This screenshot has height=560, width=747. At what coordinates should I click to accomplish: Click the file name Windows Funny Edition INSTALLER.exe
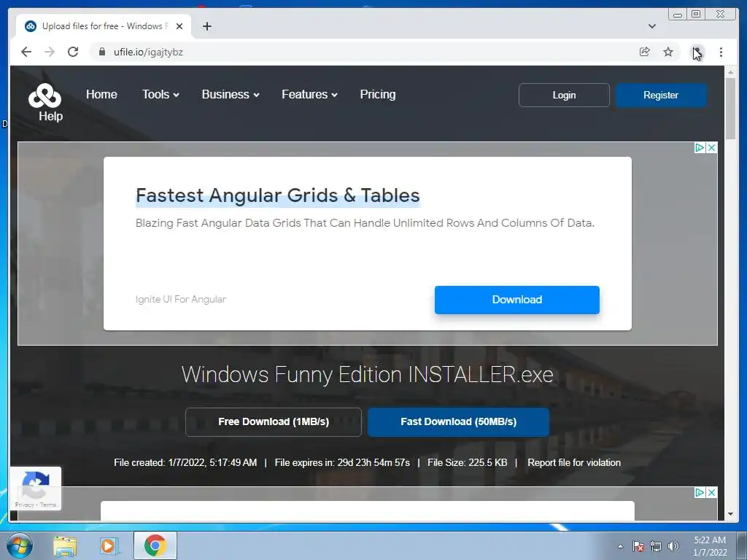pos(368,375)
